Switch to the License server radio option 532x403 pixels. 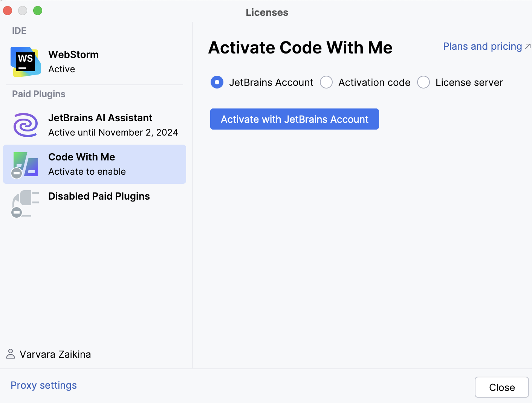(x=423, y=82)
